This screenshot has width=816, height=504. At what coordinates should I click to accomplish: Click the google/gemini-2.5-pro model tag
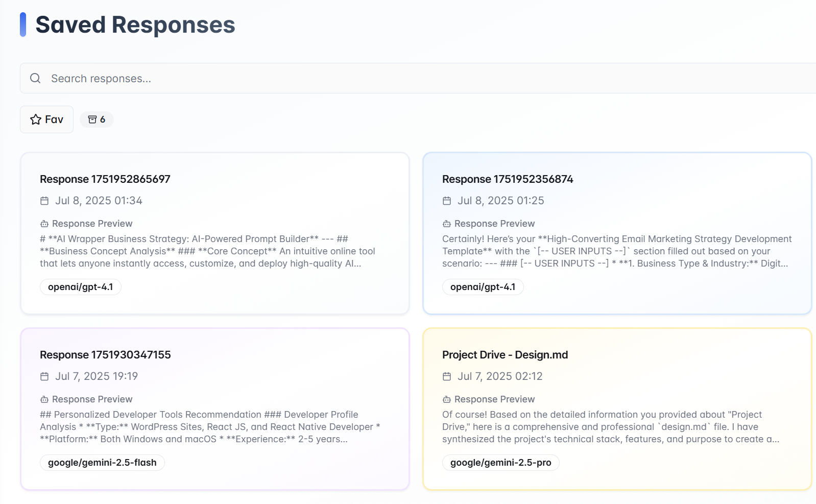point(501,463)
